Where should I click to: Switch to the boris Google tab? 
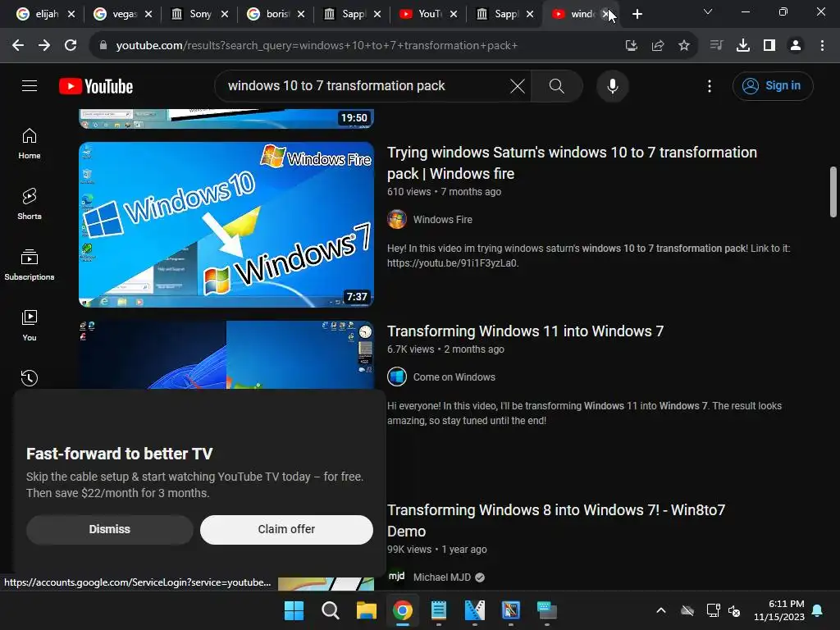coord(276,14)
